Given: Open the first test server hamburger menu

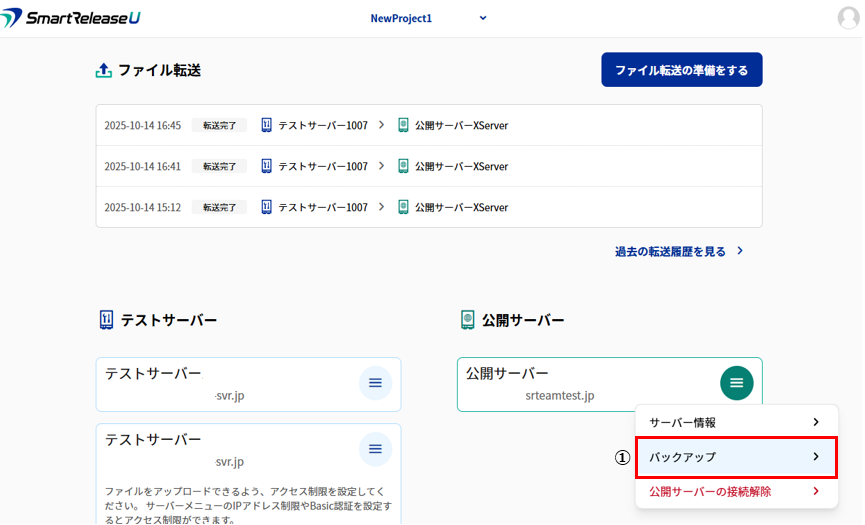Looking at the screenshot, I should pyautogui.click(x=375, y=383).
